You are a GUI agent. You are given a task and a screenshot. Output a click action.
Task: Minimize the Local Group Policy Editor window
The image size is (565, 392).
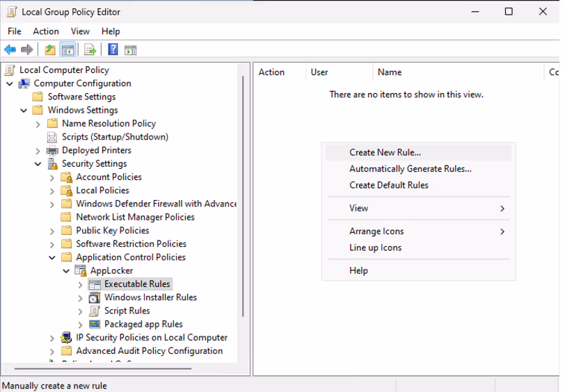pos(475,12)
